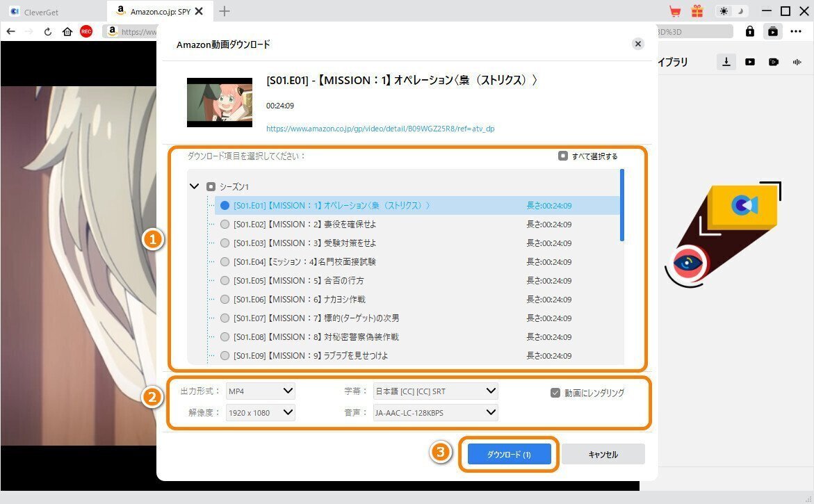
Task: Open the downloading tasks panel
Action: click(726, 62)
